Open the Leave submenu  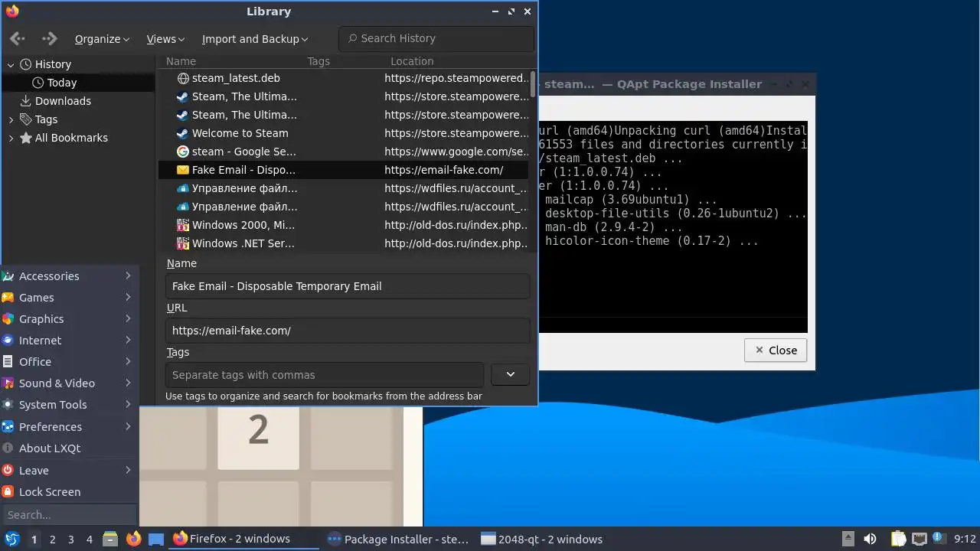point(69,471)
